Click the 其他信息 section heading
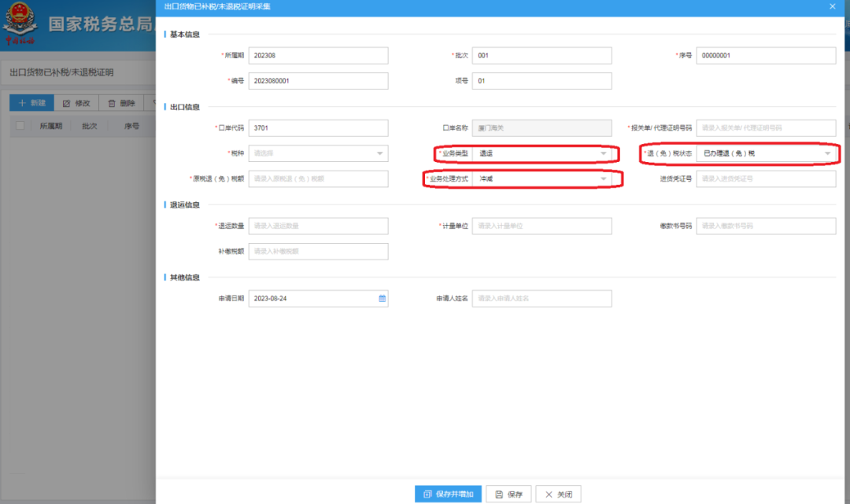 pos(185,278)
